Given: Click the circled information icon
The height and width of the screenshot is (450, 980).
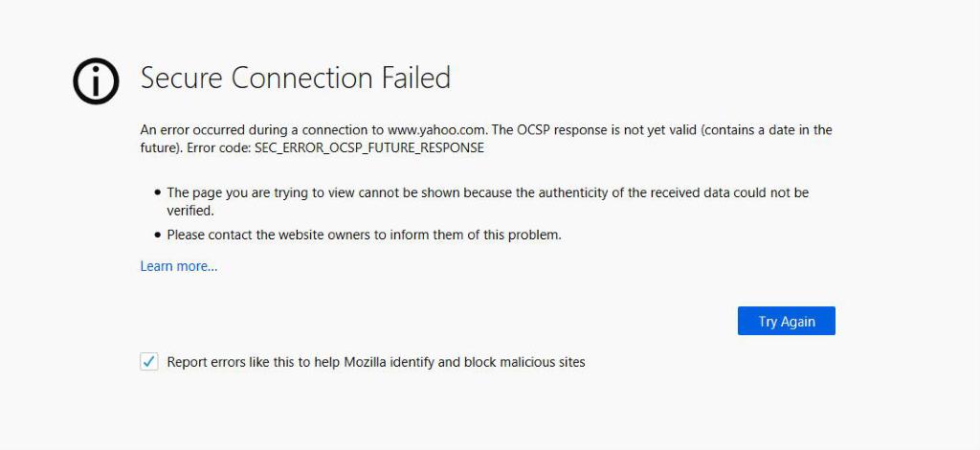Looking at the screenshot, I should pyautogui.click(x=96, y=80).
